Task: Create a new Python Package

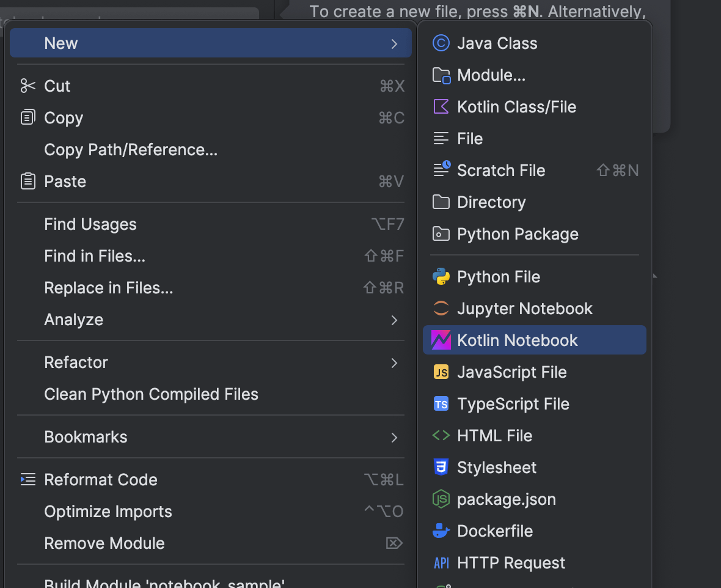Action: point(534,233)
